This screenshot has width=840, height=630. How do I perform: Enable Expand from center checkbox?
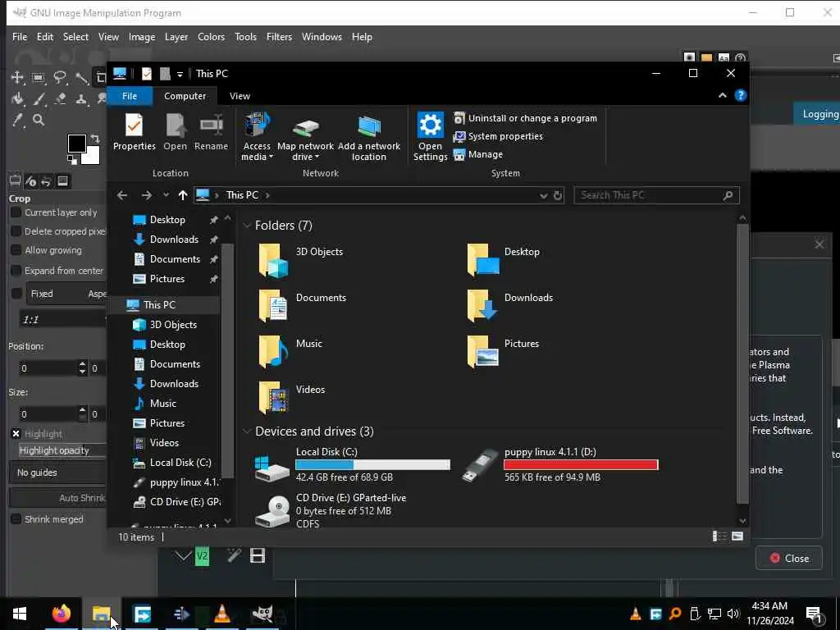pyautogui.click(x=16, y=271)
